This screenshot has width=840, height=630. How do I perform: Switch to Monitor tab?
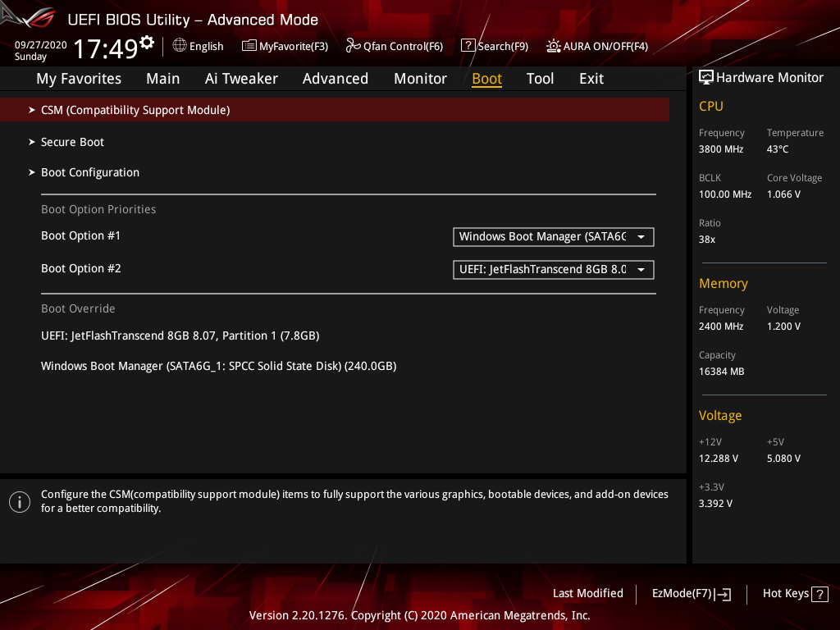pos(420,79)
